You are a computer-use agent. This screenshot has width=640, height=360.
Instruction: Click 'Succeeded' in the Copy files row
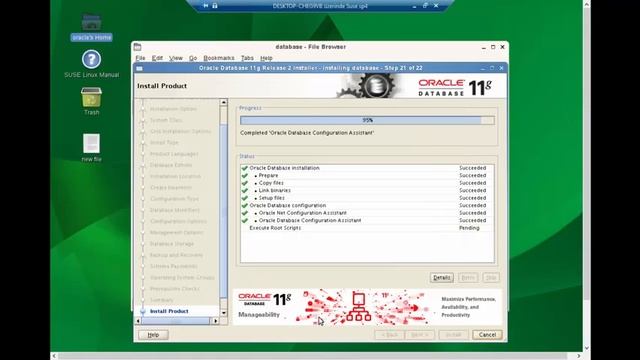(473, 183)
